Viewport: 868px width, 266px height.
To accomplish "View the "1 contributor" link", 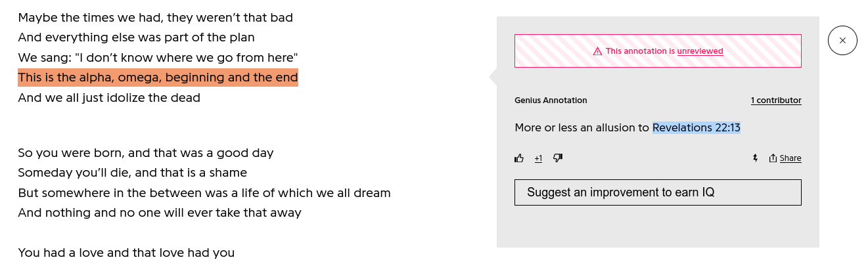I will tap(776, 100).
